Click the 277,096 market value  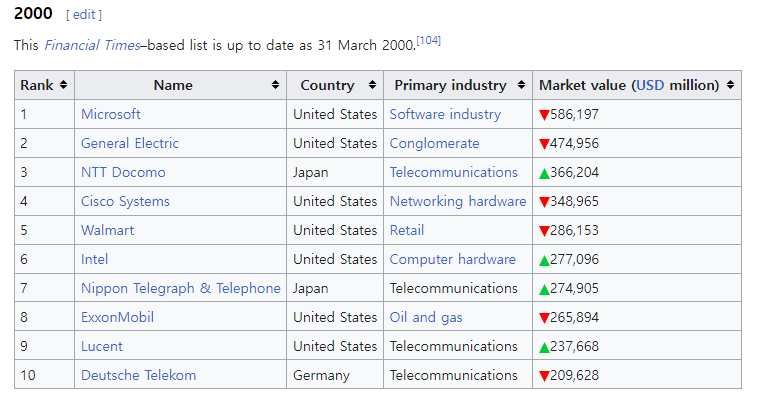(574, 259)
